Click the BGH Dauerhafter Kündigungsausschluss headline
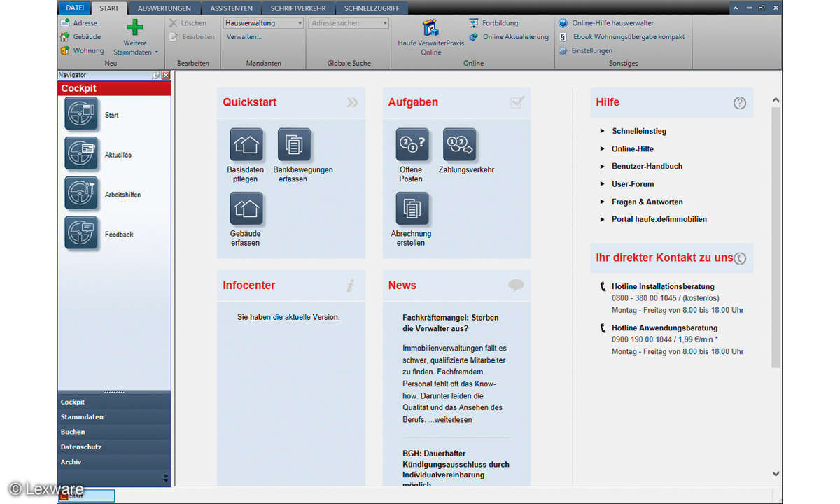This screenshot has width=840, height=504. click(x=456, y=469)
